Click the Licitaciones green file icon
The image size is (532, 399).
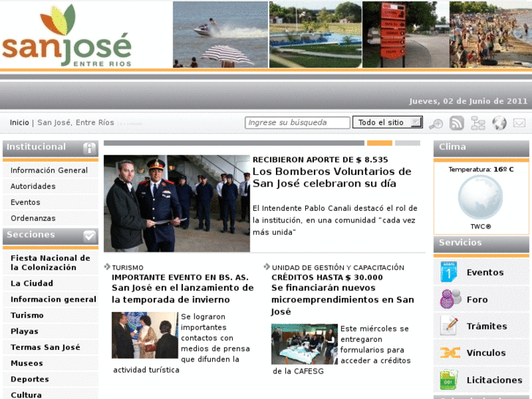(x=449, y=380)
